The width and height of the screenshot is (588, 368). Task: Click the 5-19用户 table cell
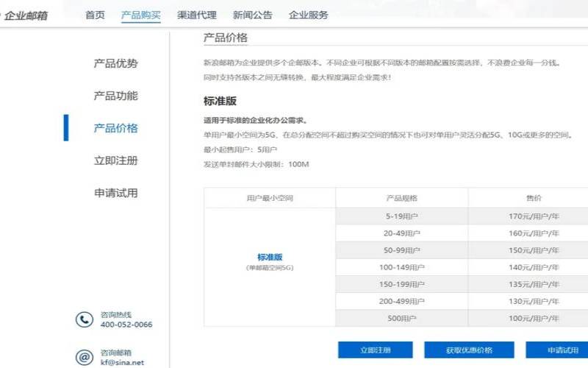pyautogui.click(x=401, y=216)
